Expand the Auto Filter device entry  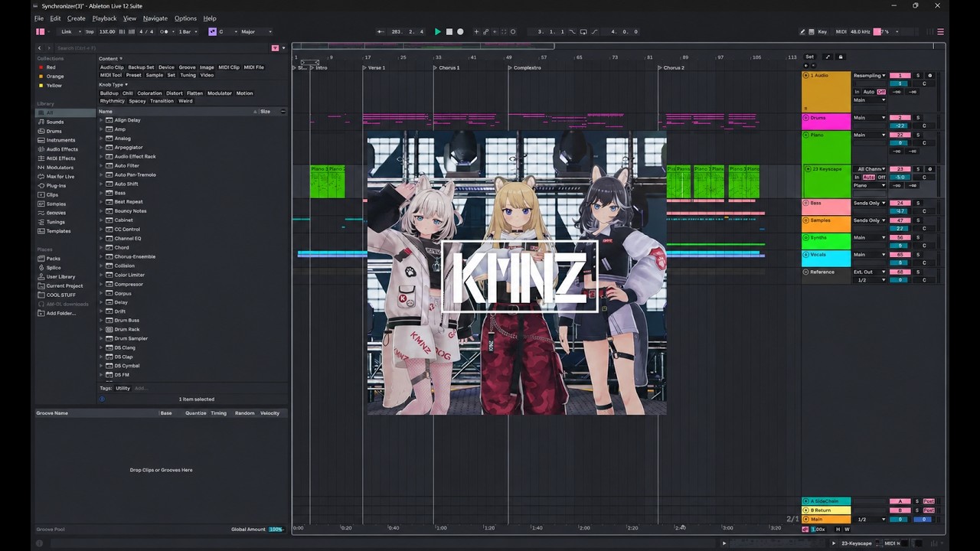coord(101,165)
